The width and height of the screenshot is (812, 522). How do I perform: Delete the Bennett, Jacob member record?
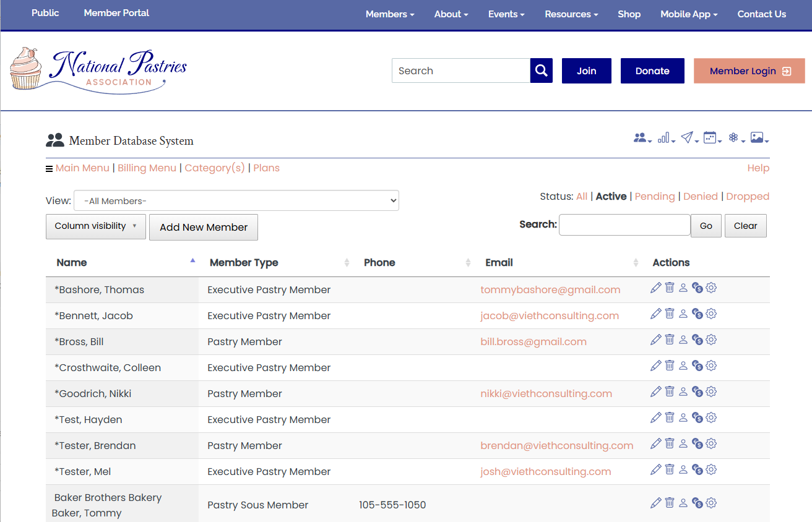[x=669, y=314]
